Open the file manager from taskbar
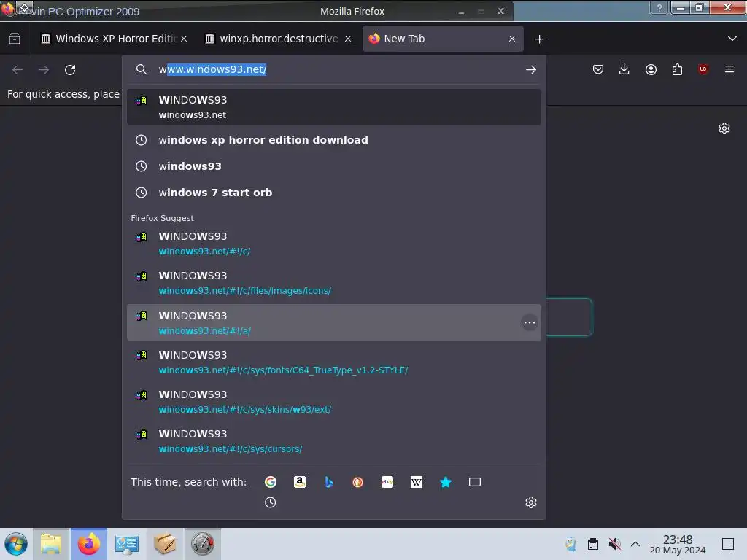 pyautogui.click(x=52, y=544)
